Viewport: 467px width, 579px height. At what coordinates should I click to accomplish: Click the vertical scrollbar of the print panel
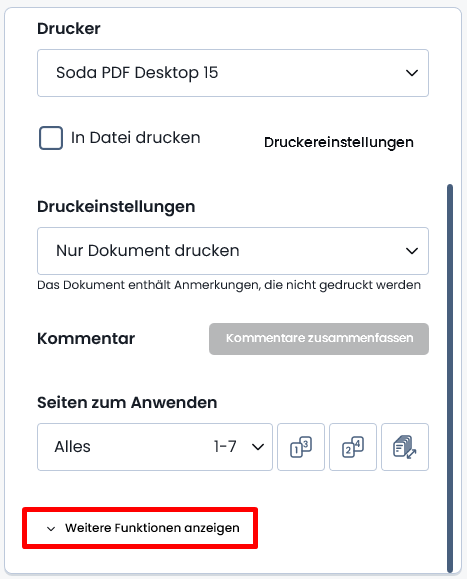tap(450, 378)
